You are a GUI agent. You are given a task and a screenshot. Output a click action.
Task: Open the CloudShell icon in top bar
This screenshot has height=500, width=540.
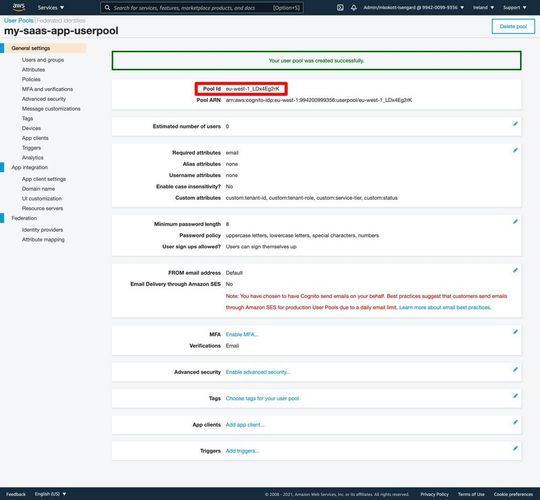340,7
